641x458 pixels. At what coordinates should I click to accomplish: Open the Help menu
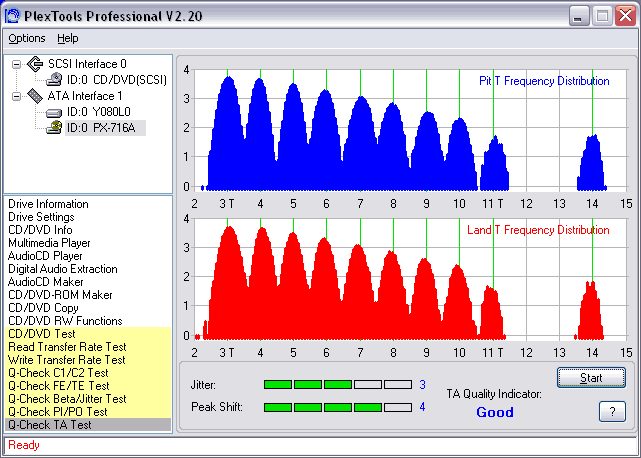tap(67, 38)
